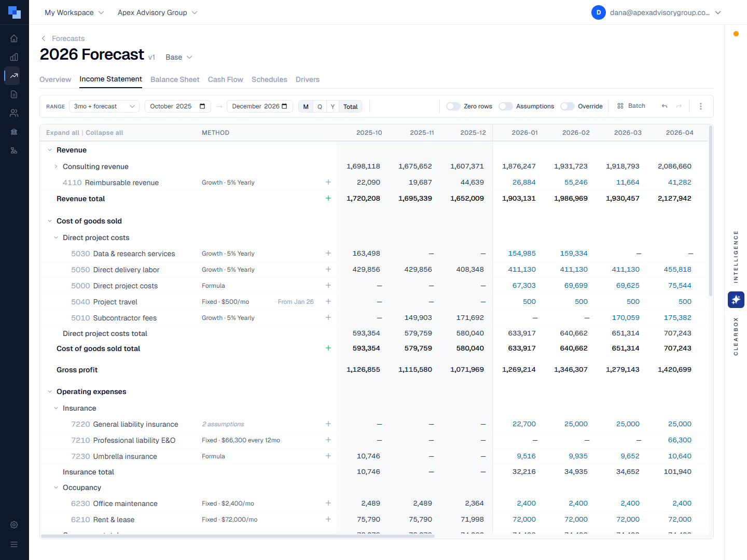The image size is (747, 560).
Task: Expand the Consulting revenue row
Action: point(56,166)
